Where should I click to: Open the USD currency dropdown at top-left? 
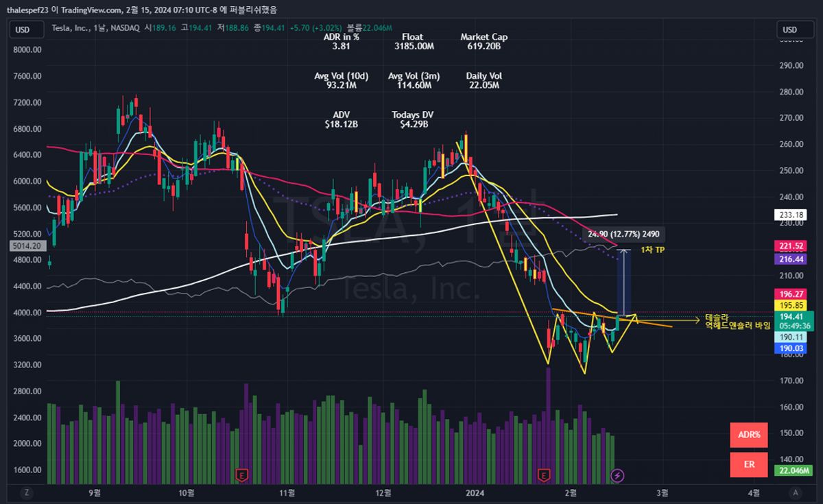click(x=23, y=29)
